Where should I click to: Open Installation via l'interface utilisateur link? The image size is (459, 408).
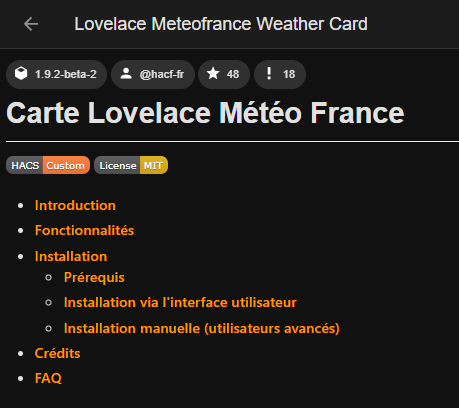pos(180,303)
